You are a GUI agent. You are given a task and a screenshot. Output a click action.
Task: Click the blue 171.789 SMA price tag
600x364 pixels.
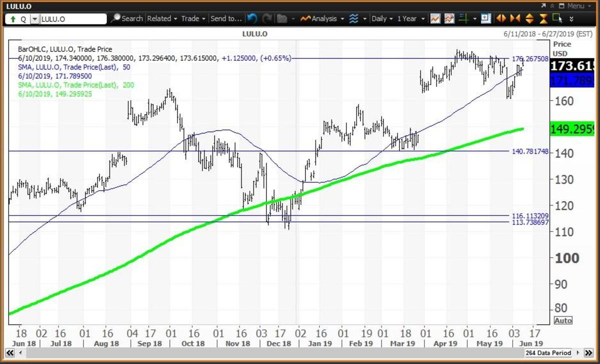click(x=572, y=80)
